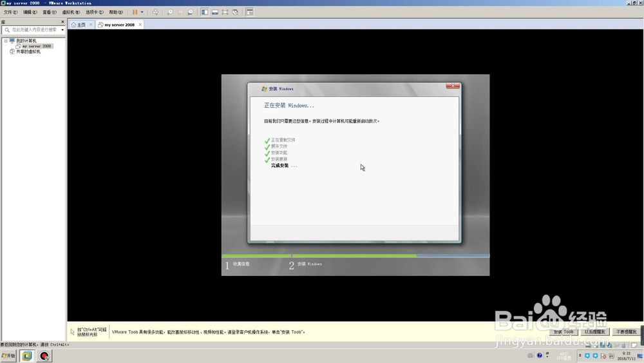Open the 文件 menu
This screenshot has height=363, width=644.
click(x=10, y=12)
